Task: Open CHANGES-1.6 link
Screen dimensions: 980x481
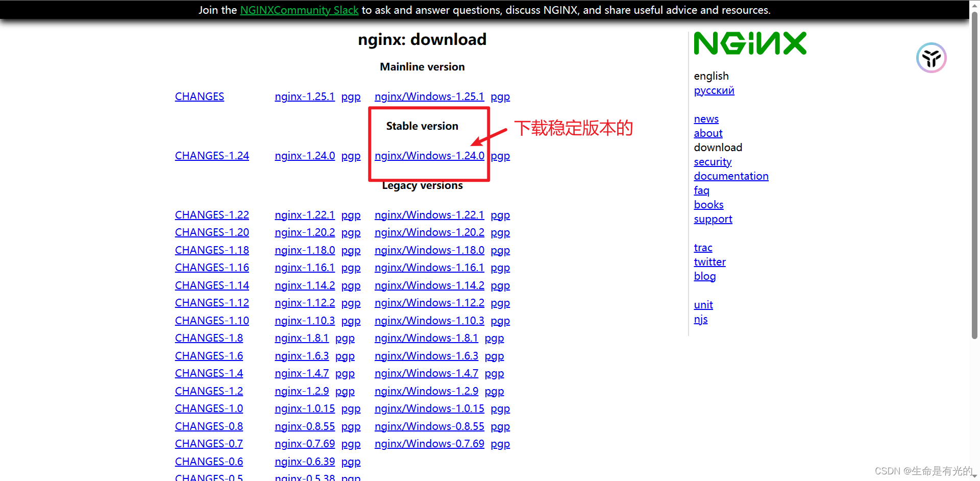Action: click(209, 356)
